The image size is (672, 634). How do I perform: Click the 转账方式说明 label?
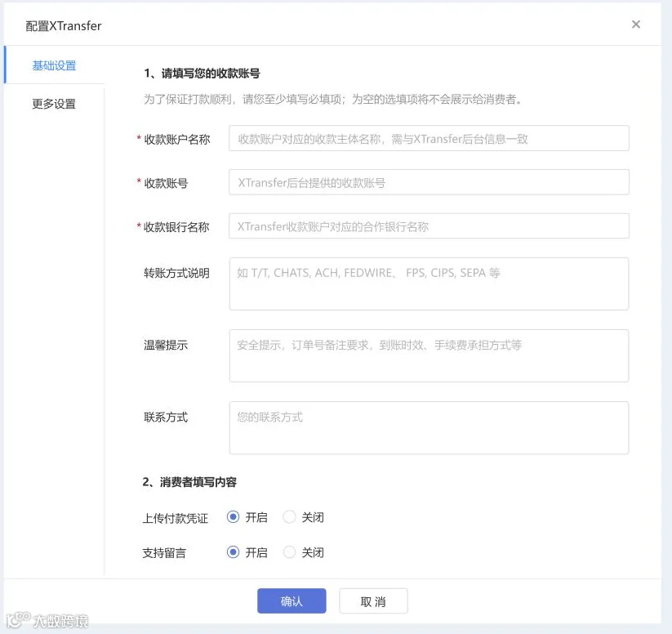(176, 273)
